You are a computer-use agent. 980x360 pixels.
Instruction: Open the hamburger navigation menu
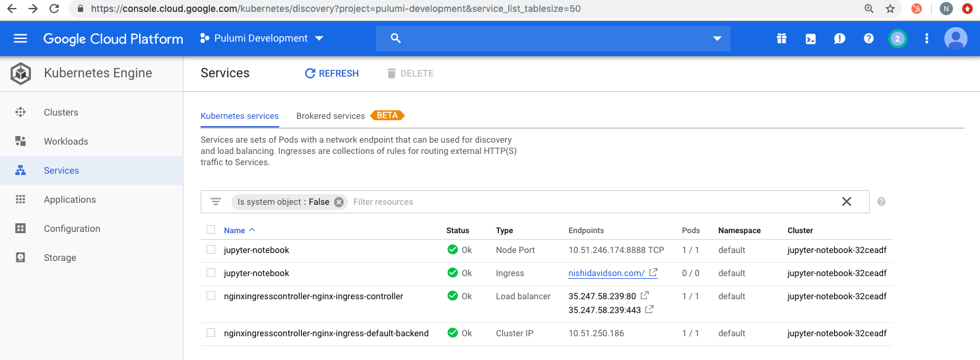pos(20,38)
